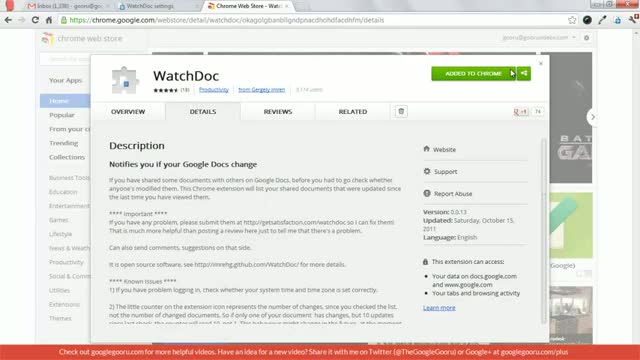Open the Support link
Image resolution: width=640 pixels, height=360 pixels.
click(440, 171)
